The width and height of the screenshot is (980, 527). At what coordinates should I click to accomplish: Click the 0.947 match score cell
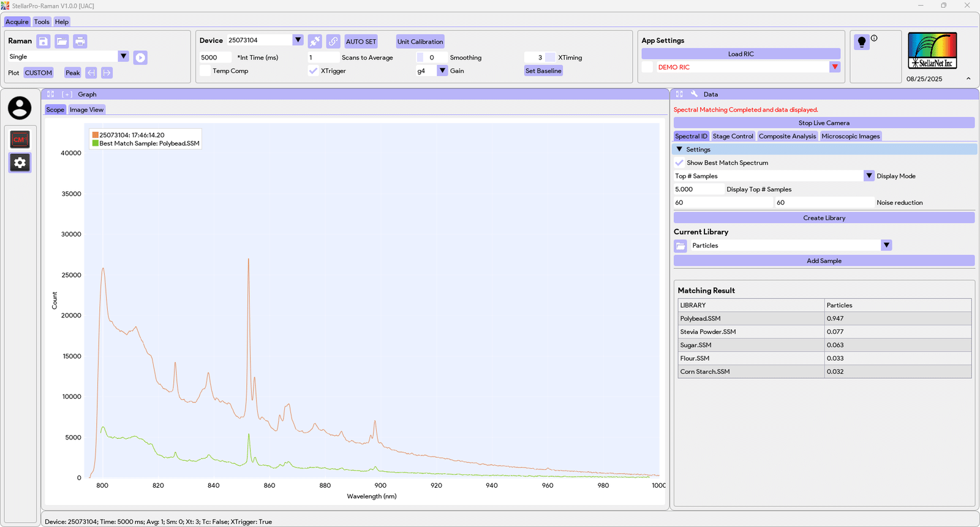897,319
